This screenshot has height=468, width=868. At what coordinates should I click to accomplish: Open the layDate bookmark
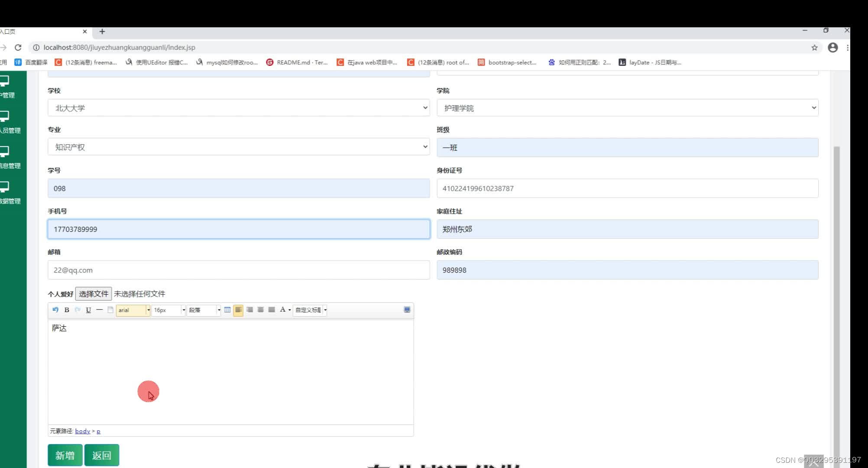pyautogui.click(x=650, y=62)
